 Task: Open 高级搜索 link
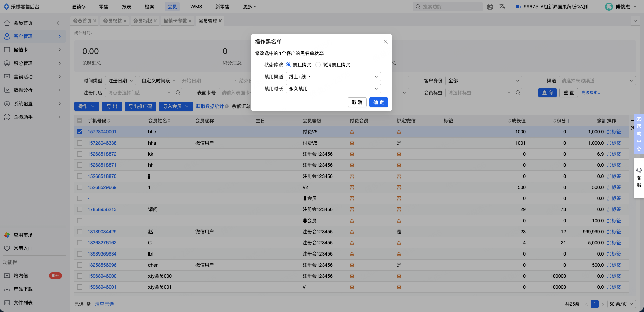[591, 93]
